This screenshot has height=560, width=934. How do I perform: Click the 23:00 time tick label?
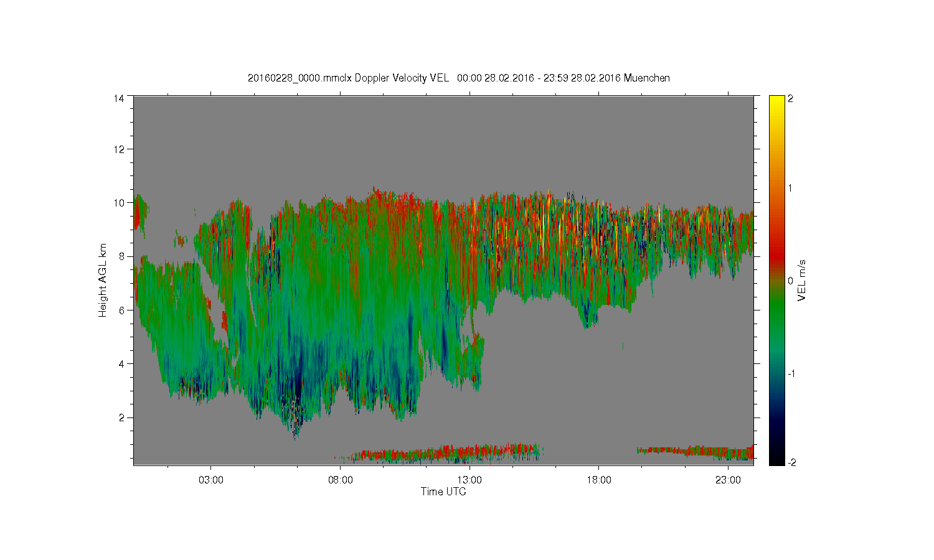pos(728,480)
